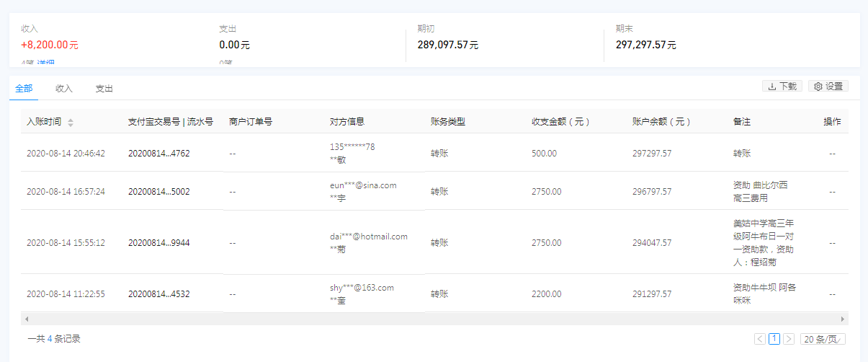The image size is (868, 362).
Task: Sort by 入账时间 using sort arrows
Action: (71, 123)
